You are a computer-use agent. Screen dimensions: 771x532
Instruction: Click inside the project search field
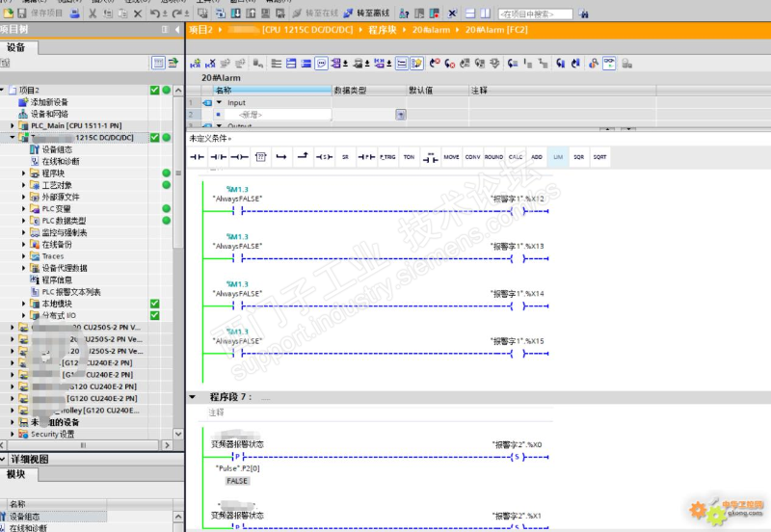(x=536, y=14)
